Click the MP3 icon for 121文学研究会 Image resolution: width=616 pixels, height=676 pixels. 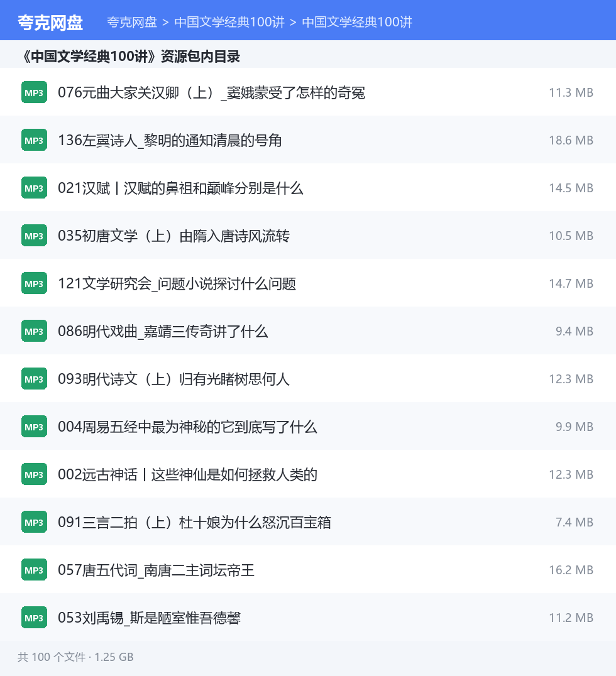coord(34,283)
